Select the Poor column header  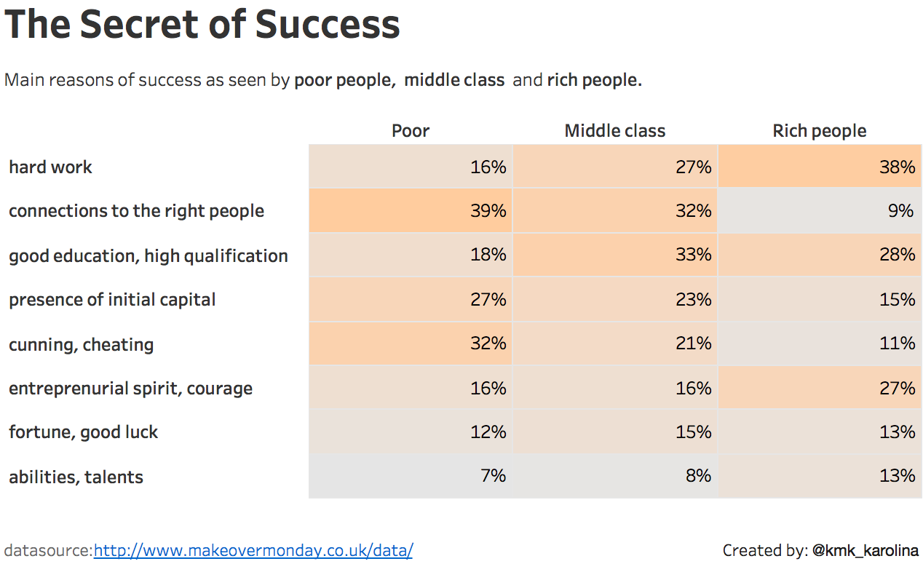(x=411, y=131)
